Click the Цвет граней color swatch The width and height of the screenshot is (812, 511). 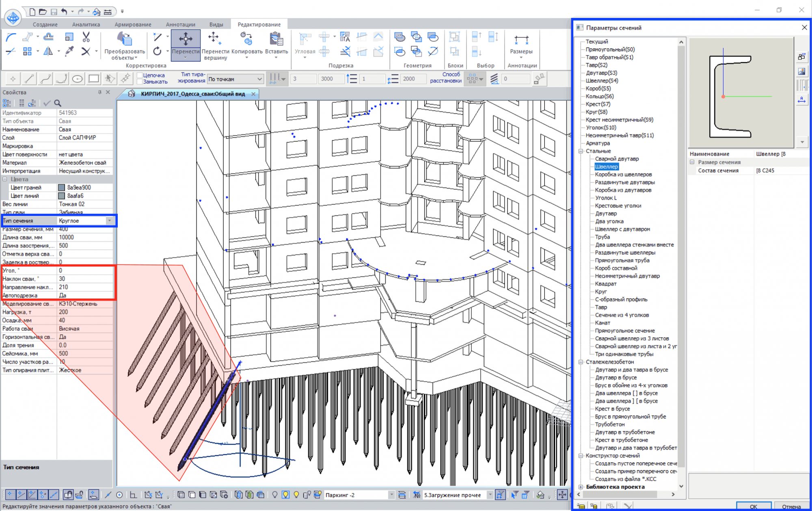pos(62,188)
